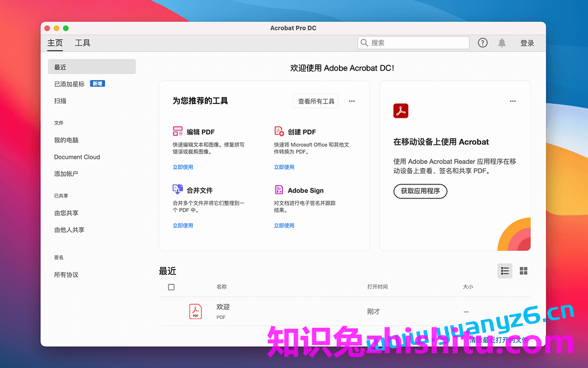Screen dimensions: 588x368
Task: Open 我的电脑 in the sidebar
Action: (x=66, y=140)
